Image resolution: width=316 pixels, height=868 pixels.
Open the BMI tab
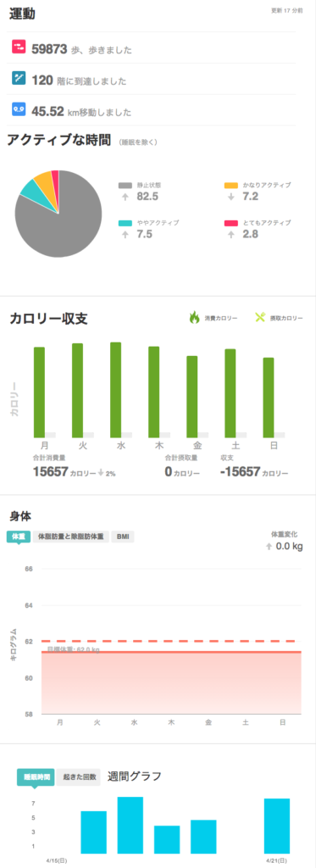pos(122,537)
